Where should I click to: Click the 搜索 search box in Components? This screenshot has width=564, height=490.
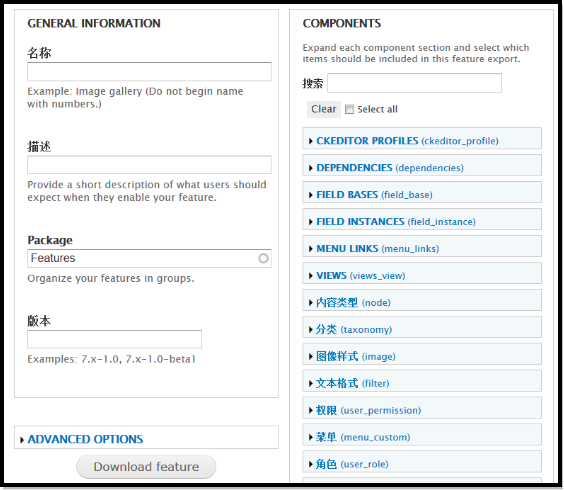(x=414, y=83)
